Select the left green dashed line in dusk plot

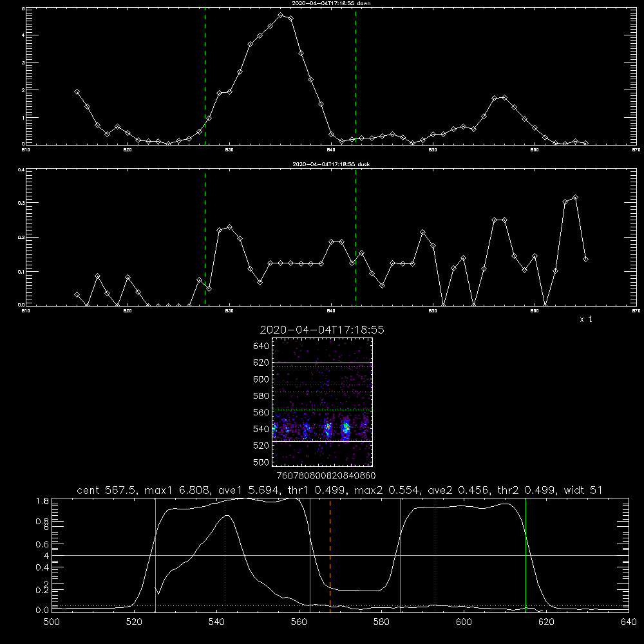pyautogui.click(x=205, y=237)
